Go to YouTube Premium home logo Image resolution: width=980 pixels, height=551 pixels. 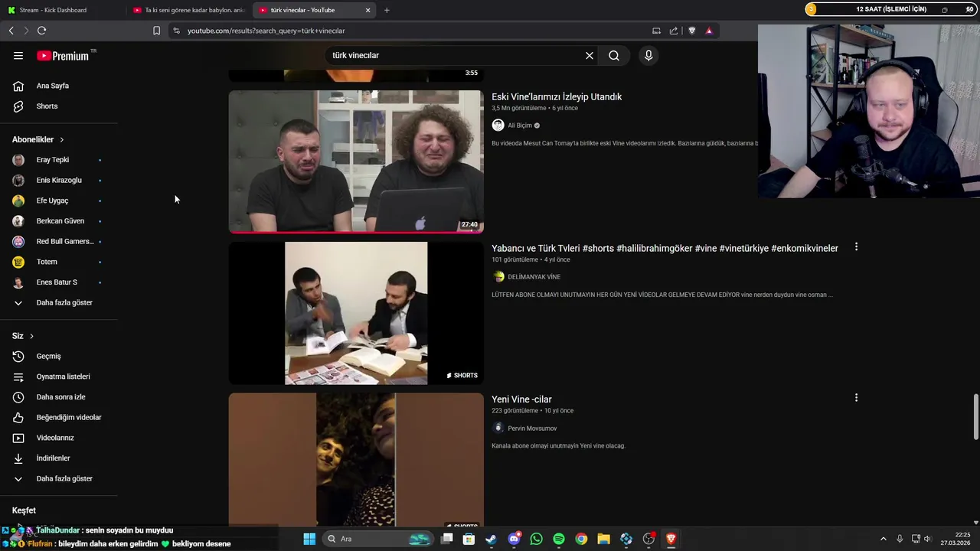pos(64,56)
